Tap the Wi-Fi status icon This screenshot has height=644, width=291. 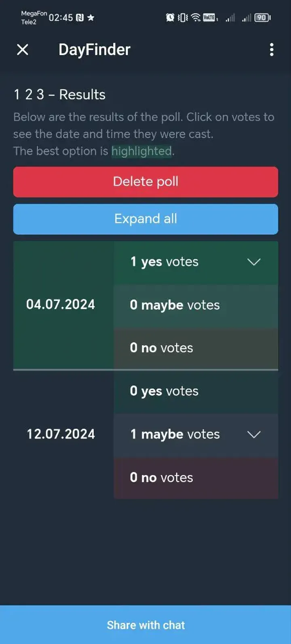[196, 17]
